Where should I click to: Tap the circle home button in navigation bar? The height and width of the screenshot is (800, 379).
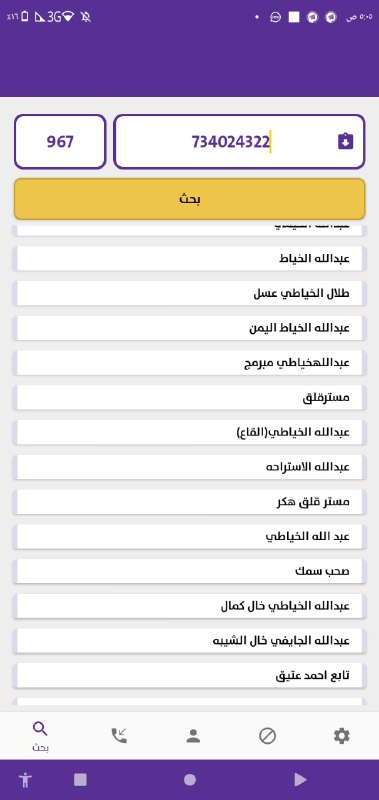190,780
